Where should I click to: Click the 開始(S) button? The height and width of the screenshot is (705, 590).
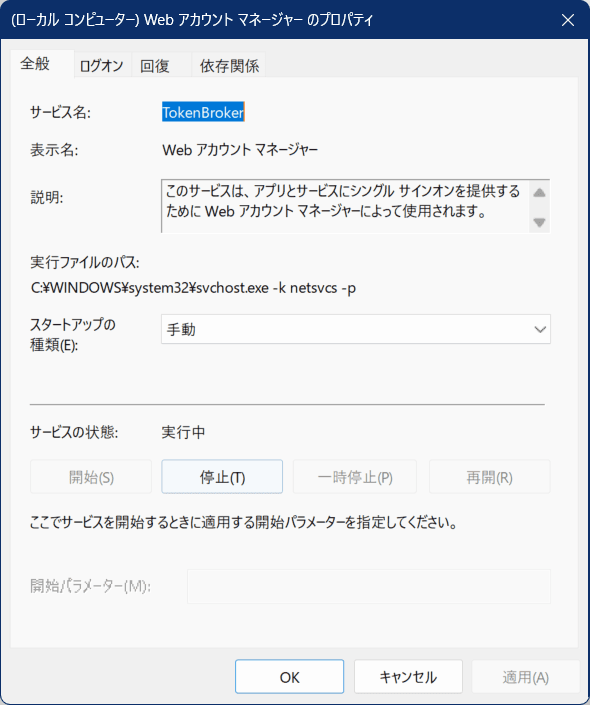tap(91, 477)
